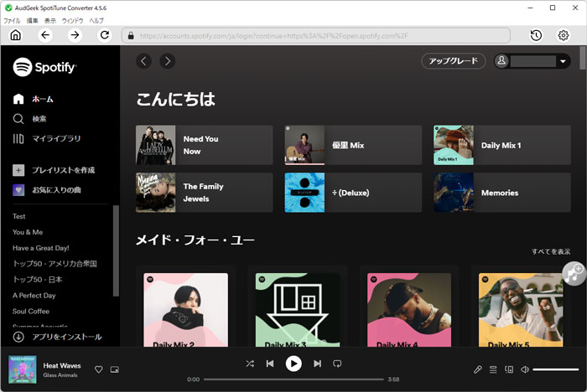Open The Family Jewels card
Screen dimensions: 587x392
click(x=205, y=193)
